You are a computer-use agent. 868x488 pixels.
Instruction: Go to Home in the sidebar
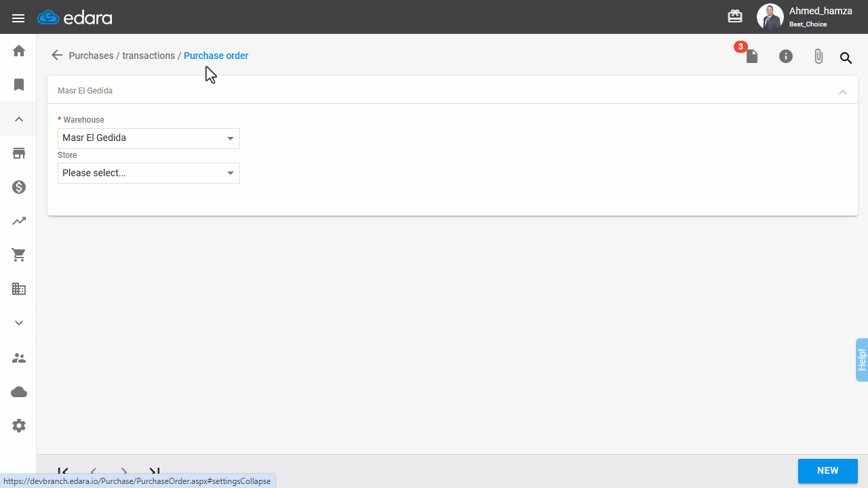tap(19, 51)
